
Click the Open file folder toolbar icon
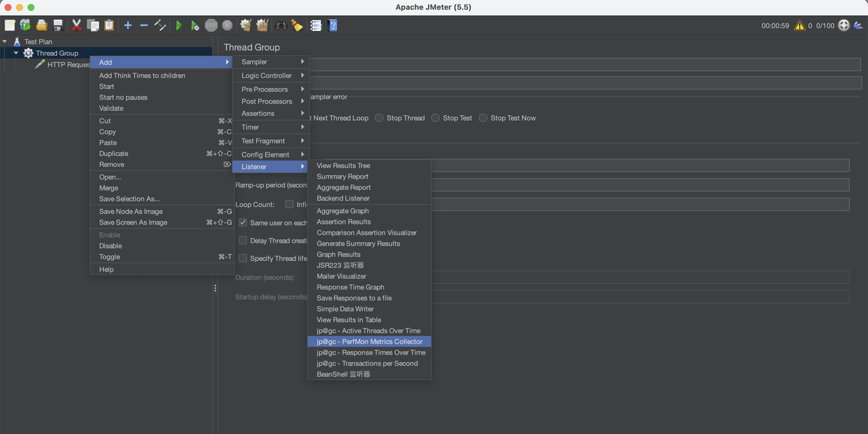[x=42, y=25]
